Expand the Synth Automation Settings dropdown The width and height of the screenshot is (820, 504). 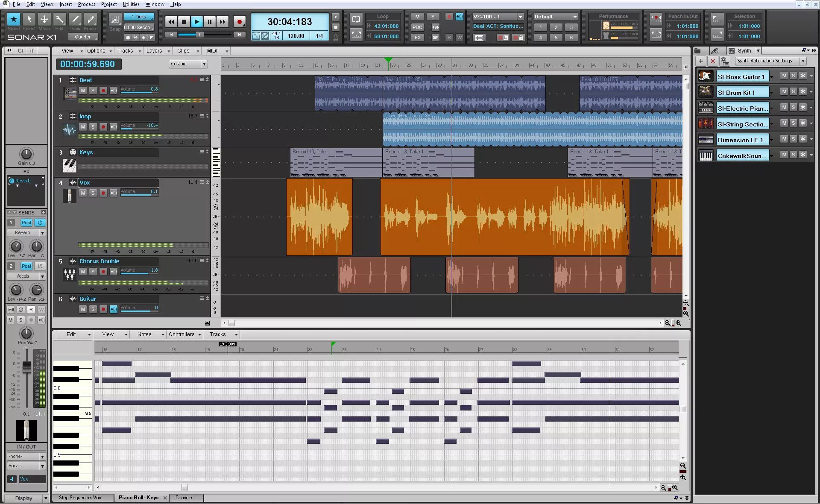(x=803, y=61)
